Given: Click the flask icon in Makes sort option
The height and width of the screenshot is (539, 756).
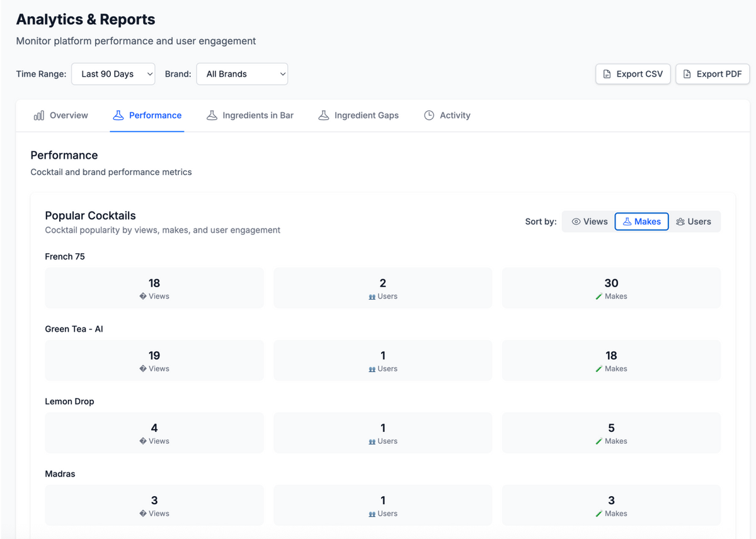Looking at the screenshot, I should click(x=627, y=222).
